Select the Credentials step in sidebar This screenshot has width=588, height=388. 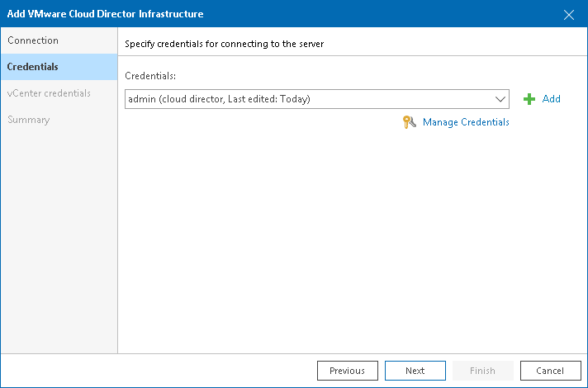[x=33, y=67]
